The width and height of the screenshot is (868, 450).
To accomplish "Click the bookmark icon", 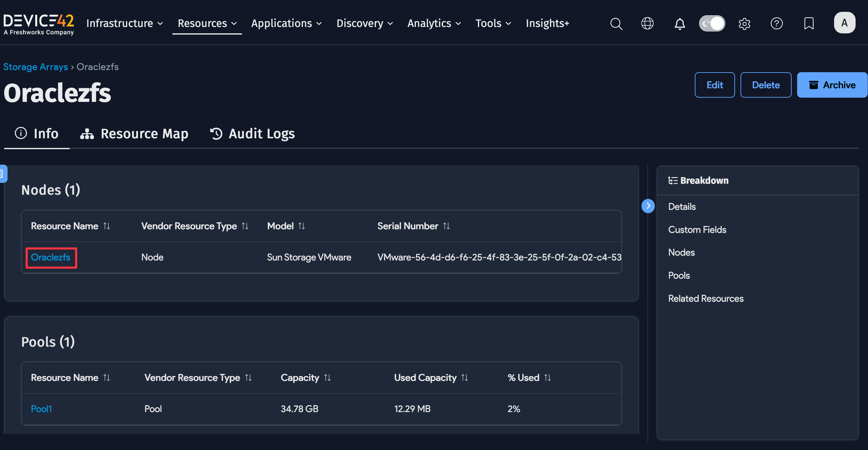I will [x=809, y=24].
